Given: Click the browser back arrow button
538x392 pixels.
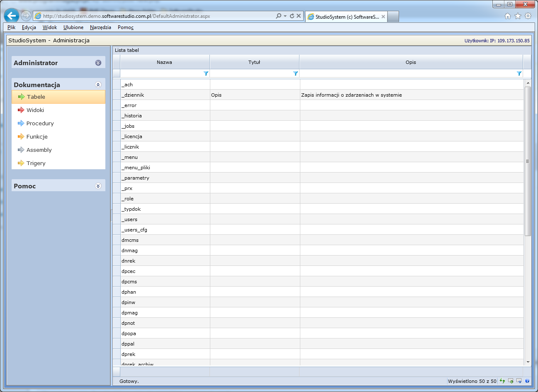Looking at the screenshot, I should pyautogui.click(x=12, y=16).
